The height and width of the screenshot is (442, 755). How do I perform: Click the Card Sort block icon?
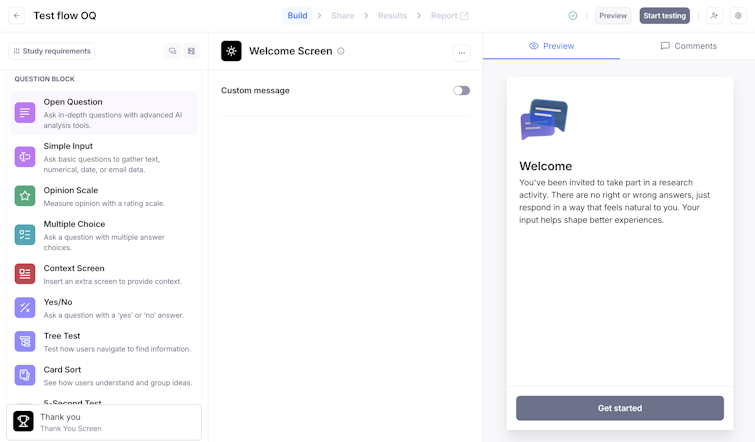(x=25, y=375)
